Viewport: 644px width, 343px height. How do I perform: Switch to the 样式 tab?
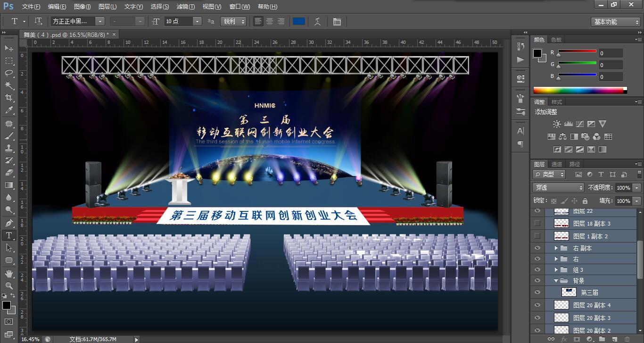[557, 102]
